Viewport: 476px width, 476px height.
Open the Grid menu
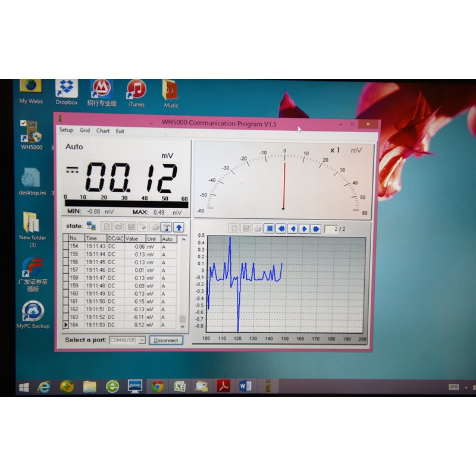point(84,130)
